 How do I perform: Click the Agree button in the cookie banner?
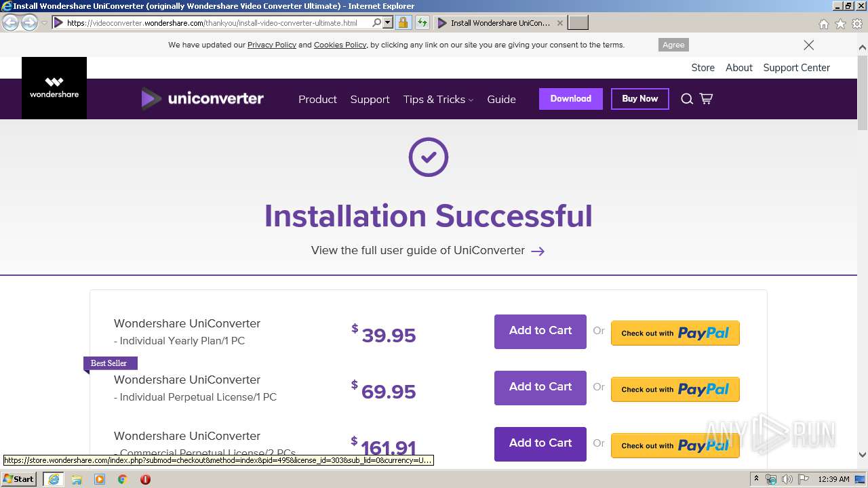pyautogui.click(x=673, y=45)
